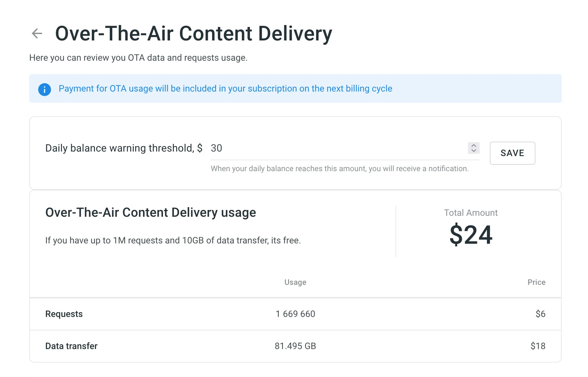Click the Over-The-Air Content Delivery title
The image size is (588, 377).
coord(194,33)
